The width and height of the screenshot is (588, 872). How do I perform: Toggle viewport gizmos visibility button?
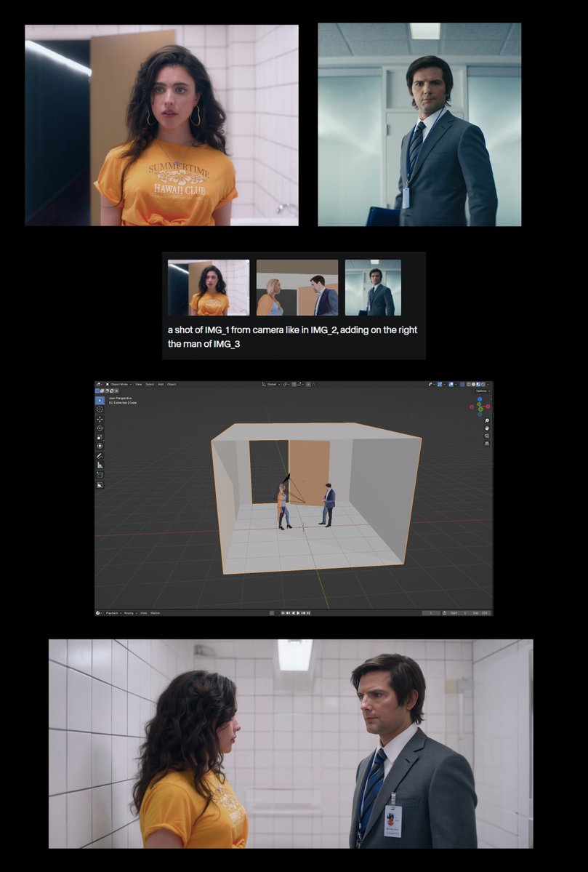[x=440, y=384]
